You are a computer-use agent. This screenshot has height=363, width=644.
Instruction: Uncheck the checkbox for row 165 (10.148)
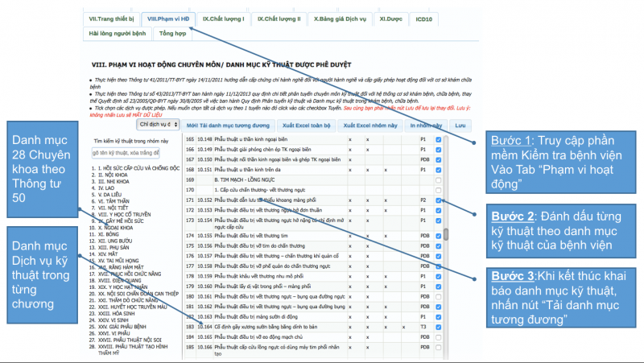(438, 139)
